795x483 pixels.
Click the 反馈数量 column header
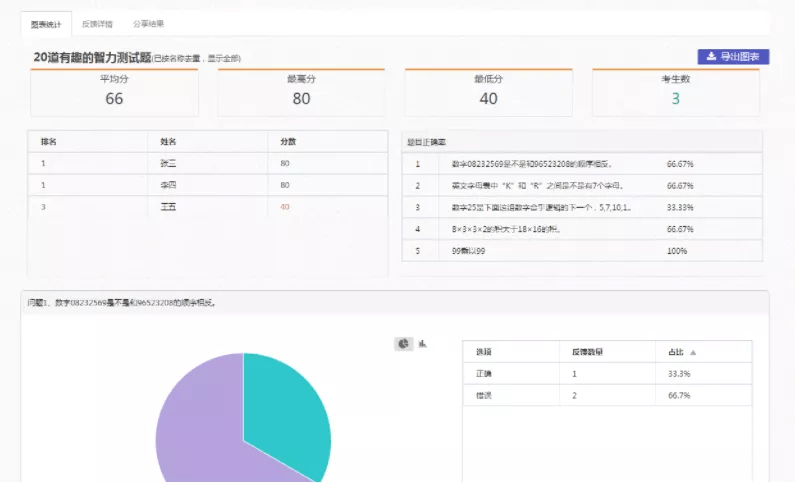click(587, 352)
